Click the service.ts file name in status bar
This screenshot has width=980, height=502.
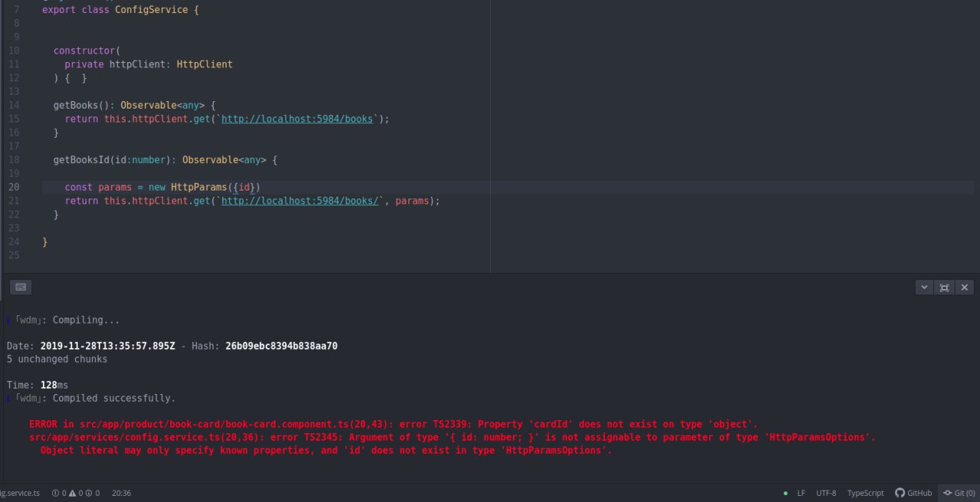coord(20,493)
